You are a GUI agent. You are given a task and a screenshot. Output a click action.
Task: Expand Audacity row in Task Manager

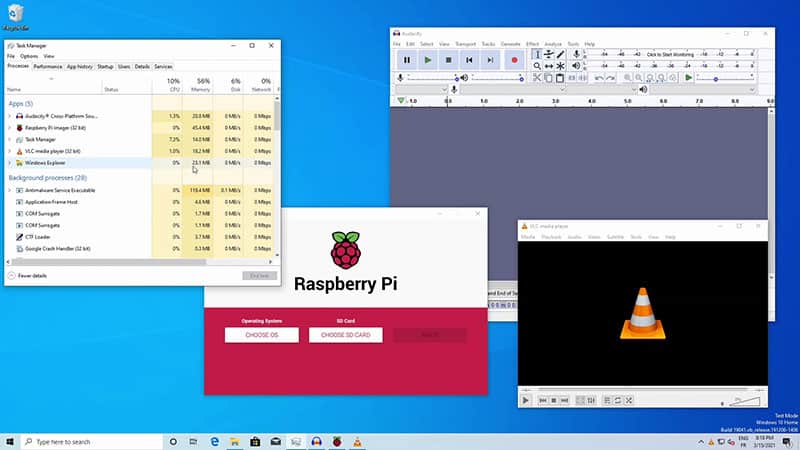(x=9, y=116)
